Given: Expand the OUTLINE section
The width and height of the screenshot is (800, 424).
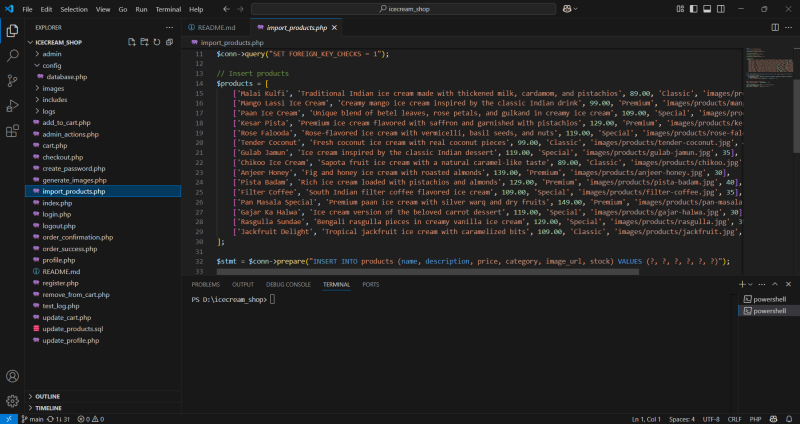Looking at the screenshot, I should click(48, 396).
